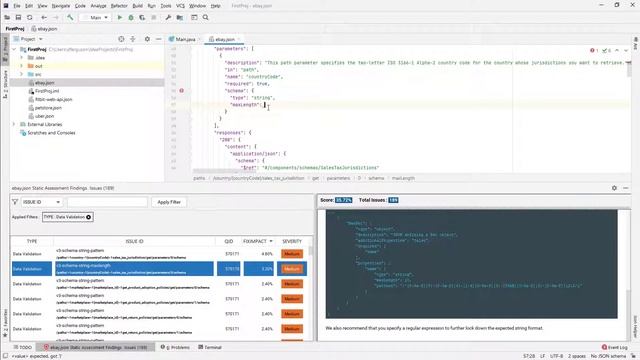
Task: Open the Event Log
Action: pos(615,347)
